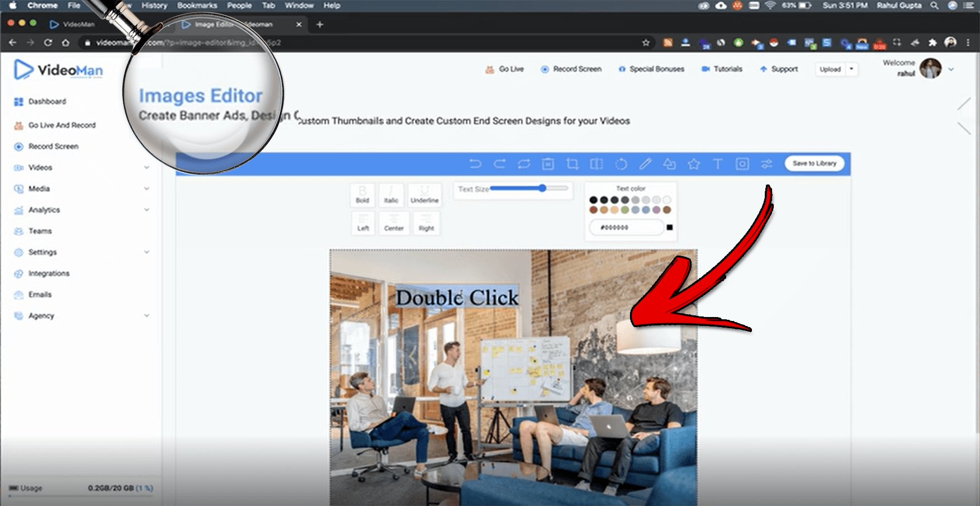
Task: Pick the green text color swatch
Action: tap(625, 210)
